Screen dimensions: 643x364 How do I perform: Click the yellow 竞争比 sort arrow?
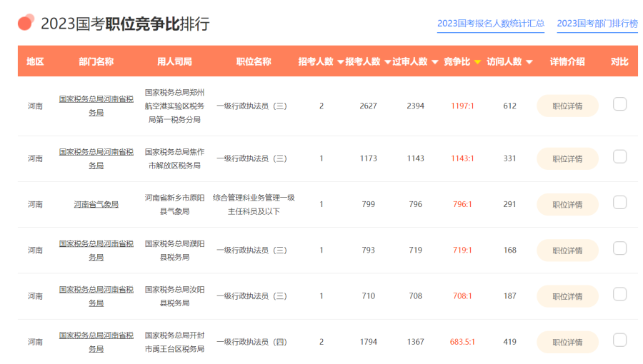(477, 62)
